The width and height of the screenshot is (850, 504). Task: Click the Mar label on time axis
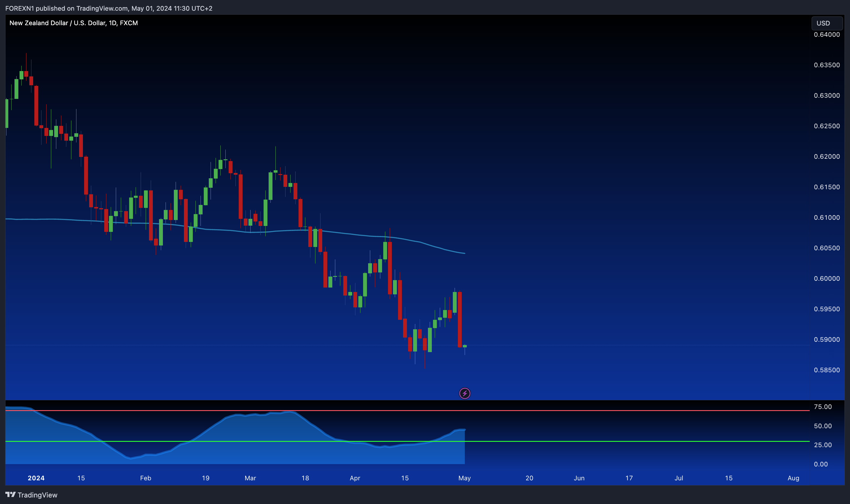pos(250,478)
